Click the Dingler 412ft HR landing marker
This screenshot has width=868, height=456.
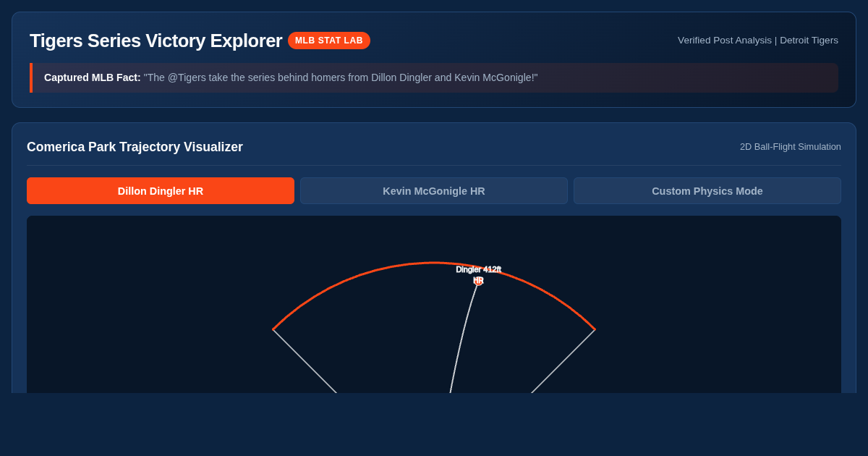pyautogui.click(x=478, y=282)
